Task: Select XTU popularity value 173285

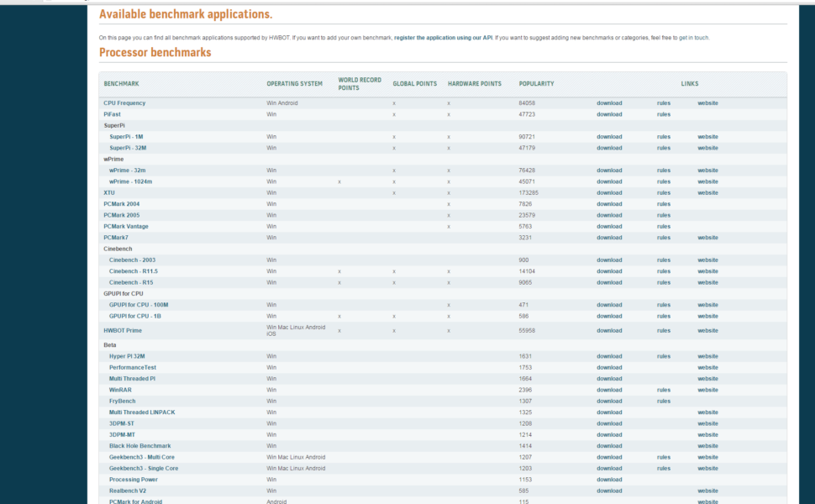Action: click(528, 192)
